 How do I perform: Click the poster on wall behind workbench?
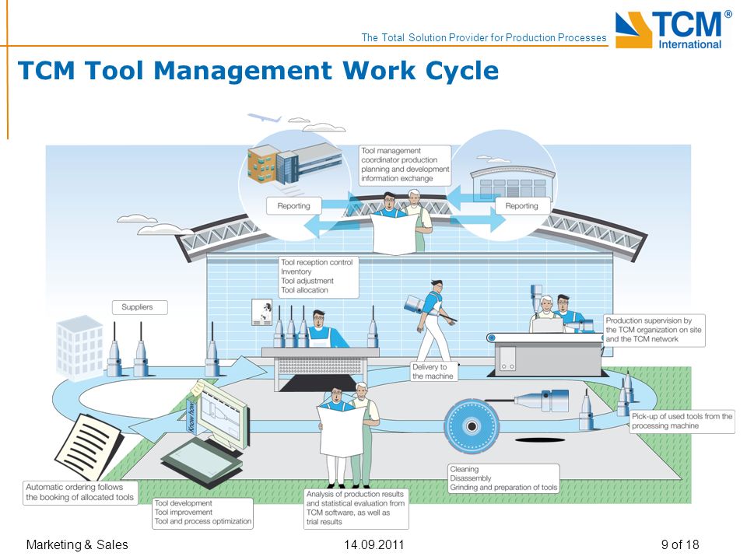[261, 313]
